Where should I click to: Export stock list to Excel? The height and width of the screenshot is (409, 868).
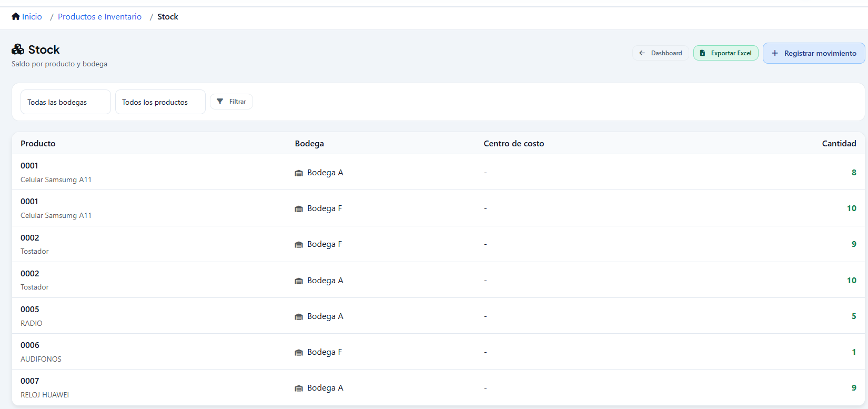pos(726,53)
